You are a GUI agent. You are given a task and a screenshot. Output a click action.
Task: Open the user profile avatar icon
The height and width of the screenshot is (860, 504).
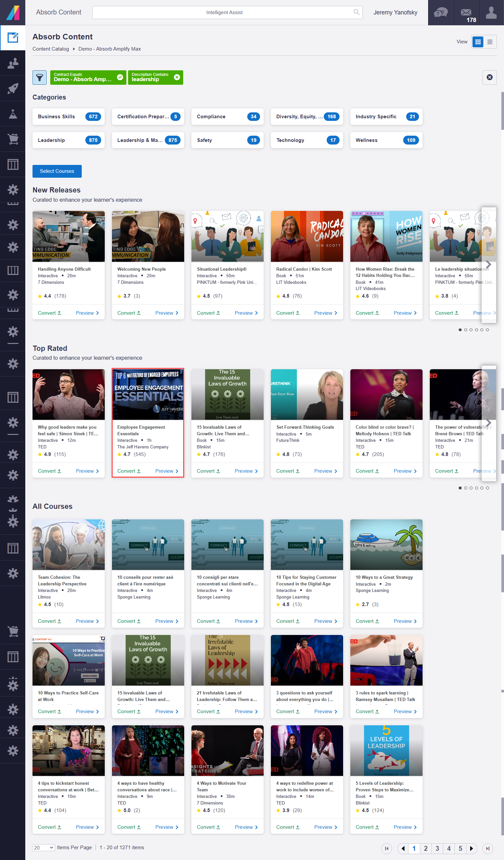pos(491,12)
